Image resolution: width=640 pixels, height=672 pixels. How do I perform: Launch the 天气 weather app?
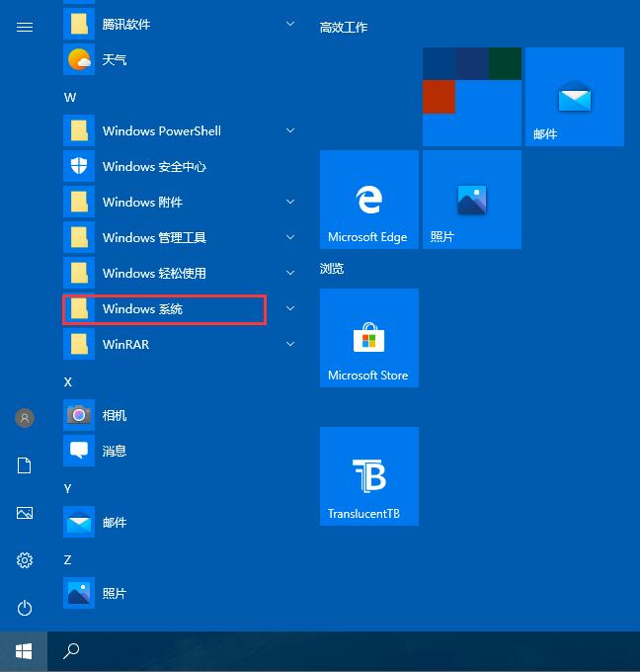[115, 60]
